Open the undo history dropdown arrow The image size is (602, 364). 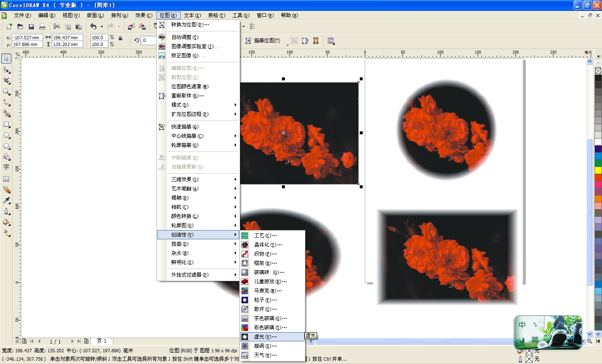[102, 27]
